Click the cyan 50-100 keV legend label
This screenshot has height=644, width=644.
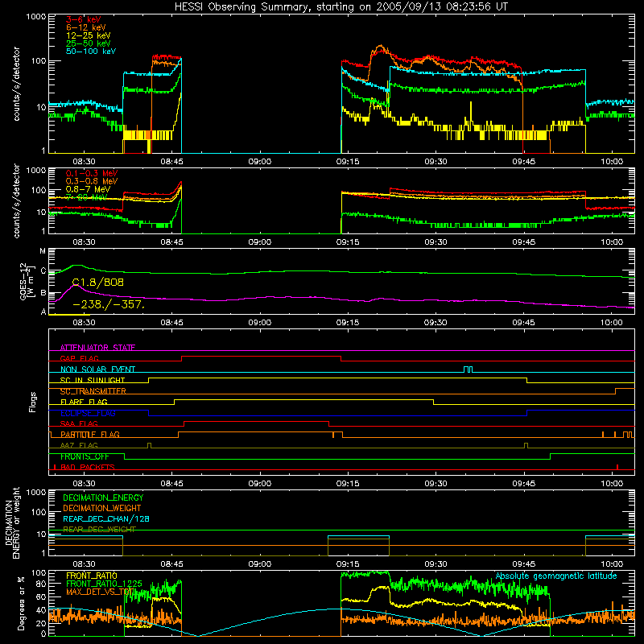click(91, 52)
